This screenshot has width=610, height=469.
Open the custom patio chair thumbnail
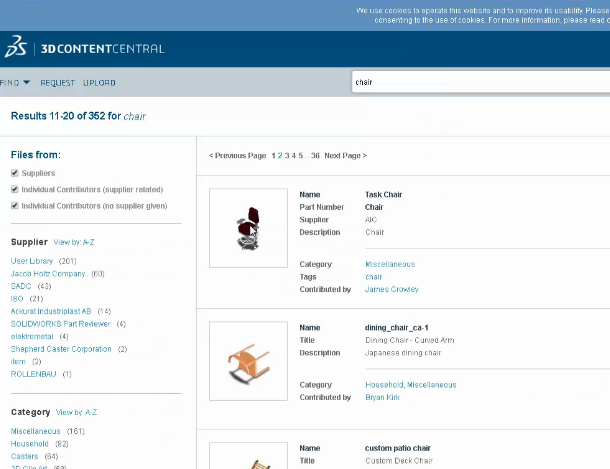(248, 456)
